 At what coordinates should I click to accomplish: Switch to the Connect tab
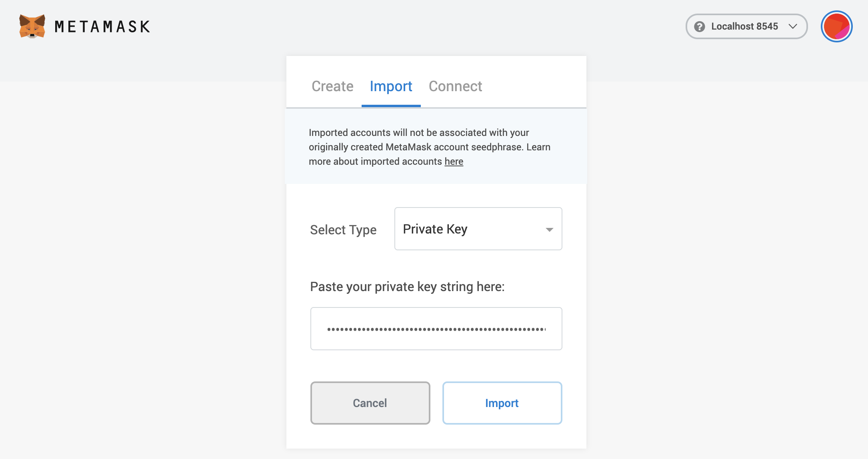pos(455,86)
